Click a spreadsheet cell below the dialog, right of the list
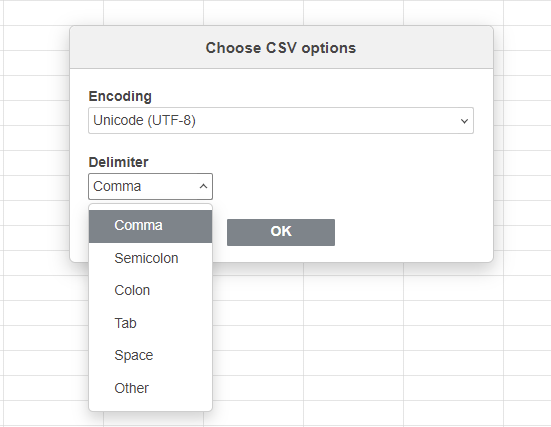Viewport: 551px width, 427px height. (x=354, y=338)
